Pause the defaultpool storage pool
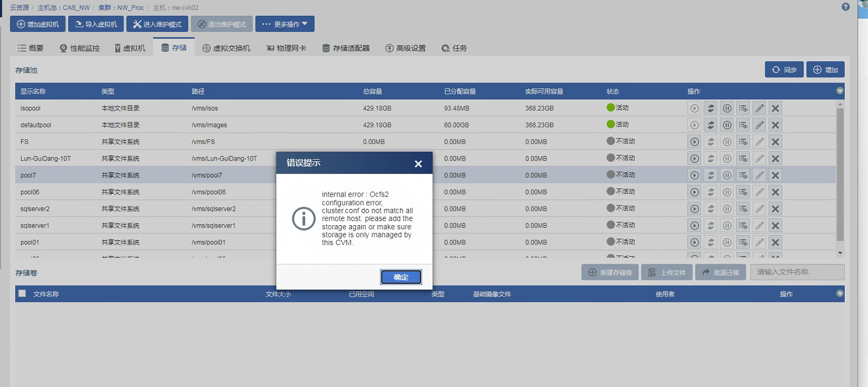 pyautogui.click(x=727, y=125)
